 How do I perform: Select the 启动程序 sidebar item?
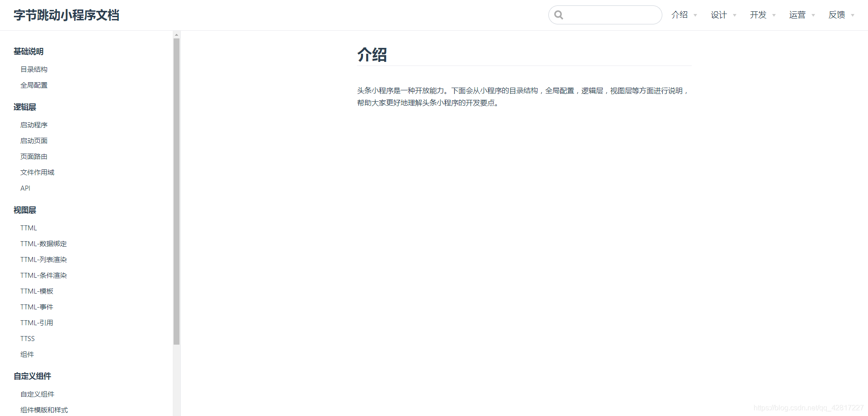pos(33,125)
